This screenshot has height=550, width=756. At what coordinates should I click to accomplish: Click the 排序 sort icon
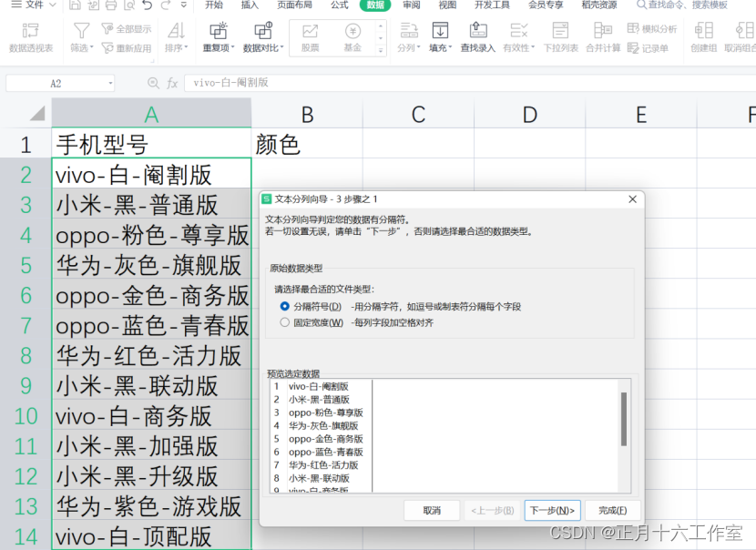tap(176, 31)
